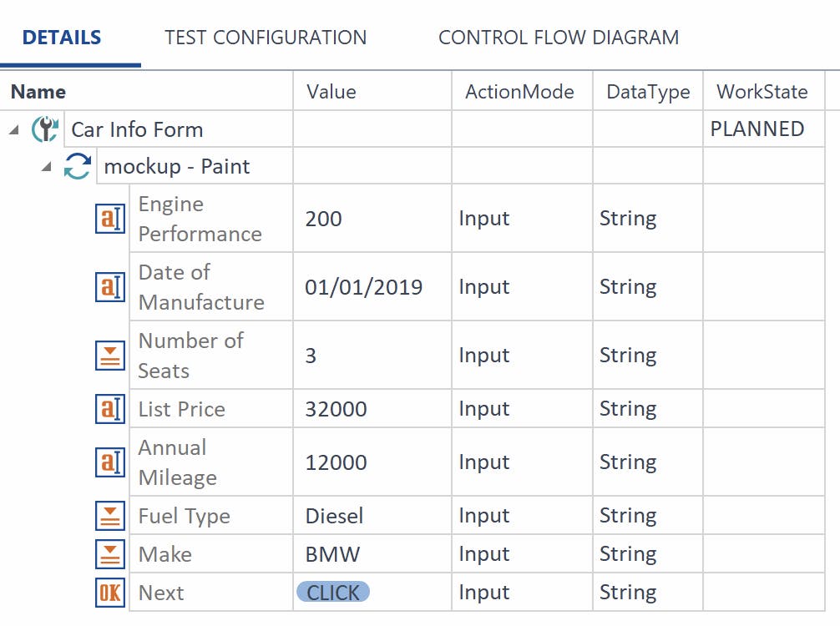Click the Engine Performance text field icon

[x=111, y=219]
